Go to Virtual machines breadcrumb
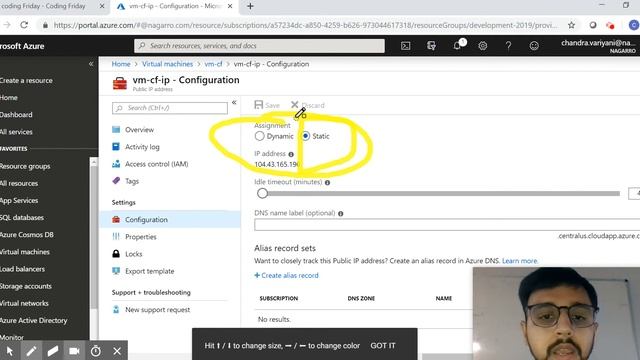The height and width of the screenshot is (360, 640). [167, 64]
